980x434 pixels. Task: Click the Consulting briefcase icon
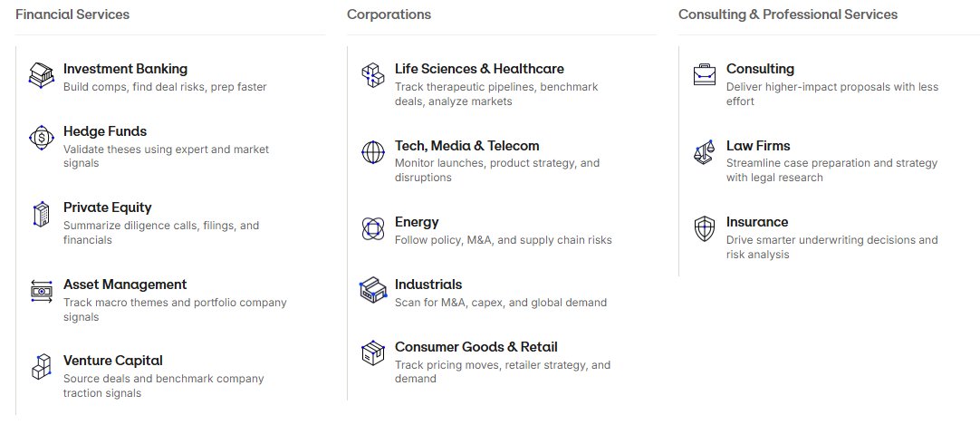(x=705, y=74)
